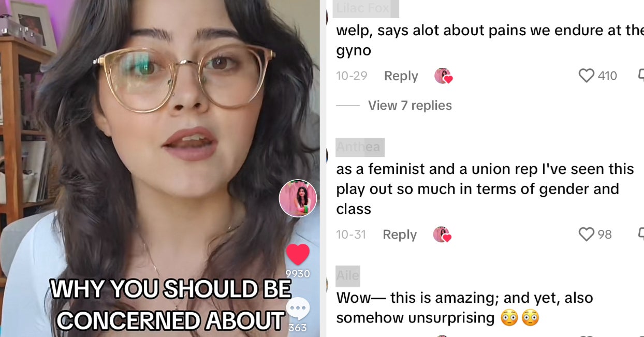
Task: Open the creator's round profile picture
Action: click(x=298, y=198)
